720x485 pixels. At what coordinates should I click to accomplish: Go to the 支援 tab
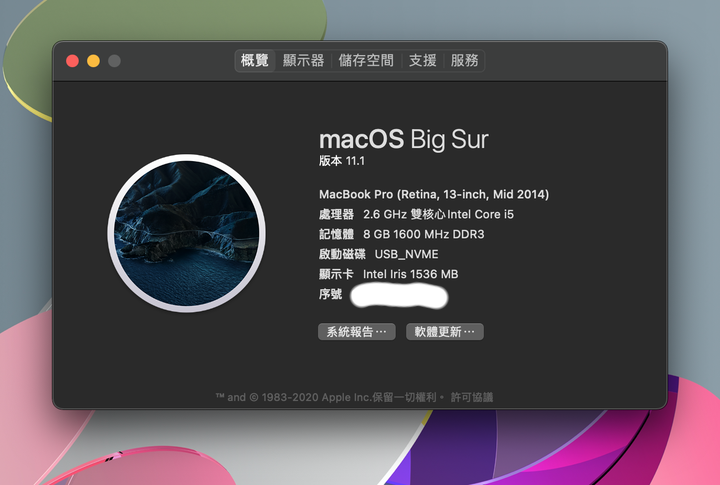pos(422,61)
